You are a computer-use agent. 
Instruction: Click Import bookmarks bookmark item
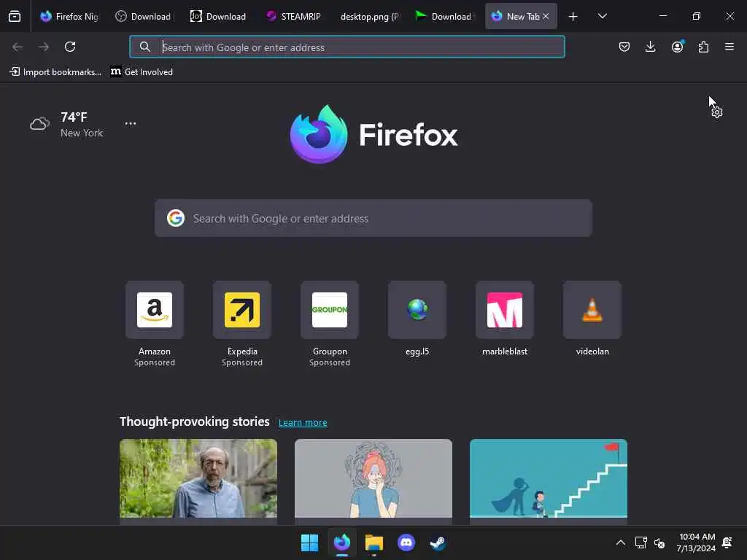pos(55,72)
